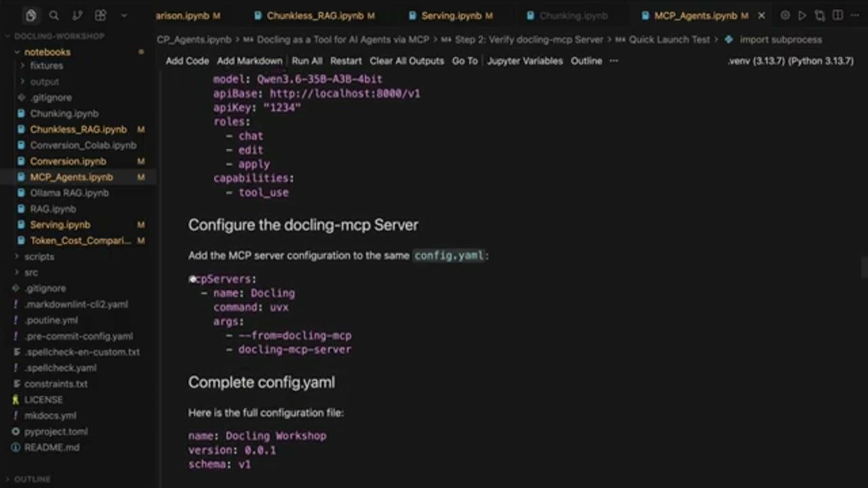Click Outline in notebook toolbar
Viewport: 868px width, 488px height.
pyautogui.click(x=587, y=60)
